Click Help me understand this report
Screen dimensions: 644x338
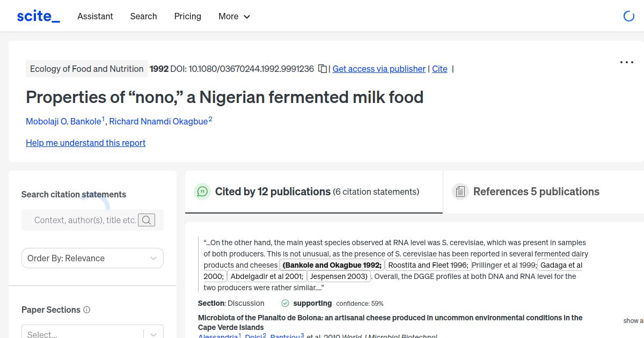tap(85, 143)
